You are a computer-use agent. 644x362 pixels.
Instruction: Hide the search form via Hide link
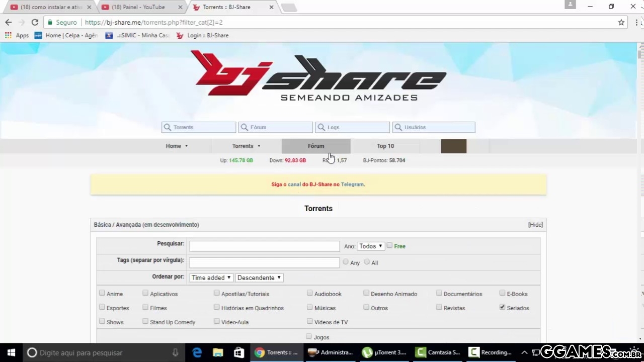click(535, 224)
